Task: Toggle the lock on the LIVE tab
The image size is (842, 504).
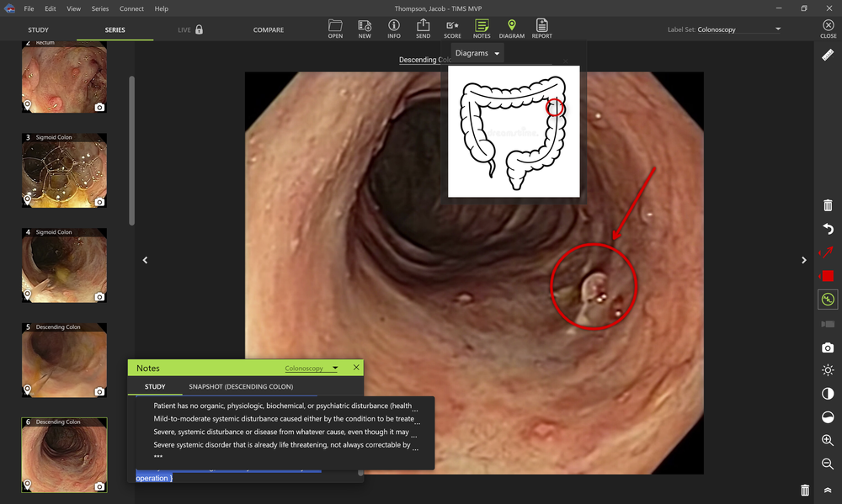Action: coord(199,29)
